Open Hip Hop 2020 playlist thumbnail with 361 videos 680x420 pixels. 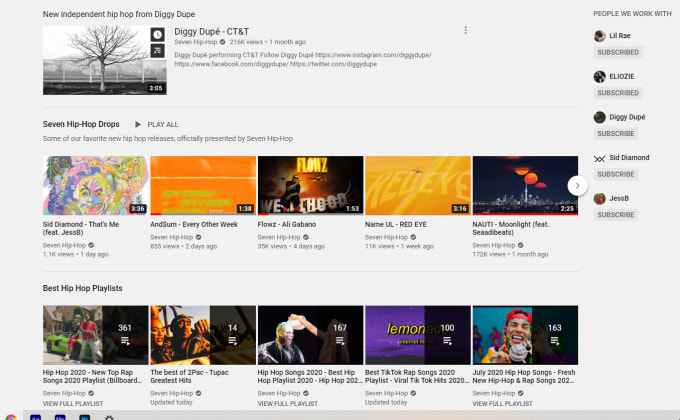pyautogui.click(x=95, y=335)
